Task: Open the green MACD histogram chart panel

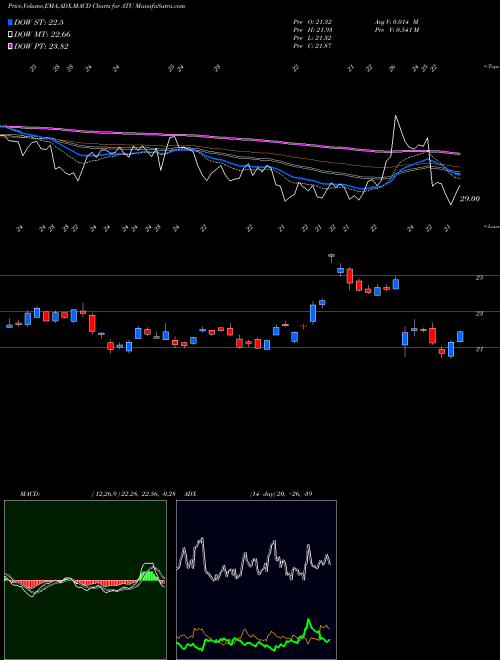Action: pyautogui.click(x=85, y=580)
